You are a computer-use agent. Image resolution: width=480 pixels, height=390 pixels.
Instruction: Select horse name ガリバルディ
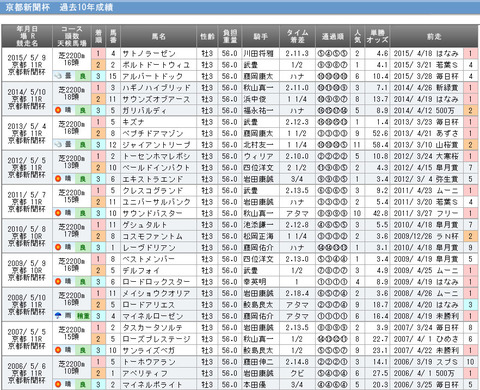[x=144, y=110]
